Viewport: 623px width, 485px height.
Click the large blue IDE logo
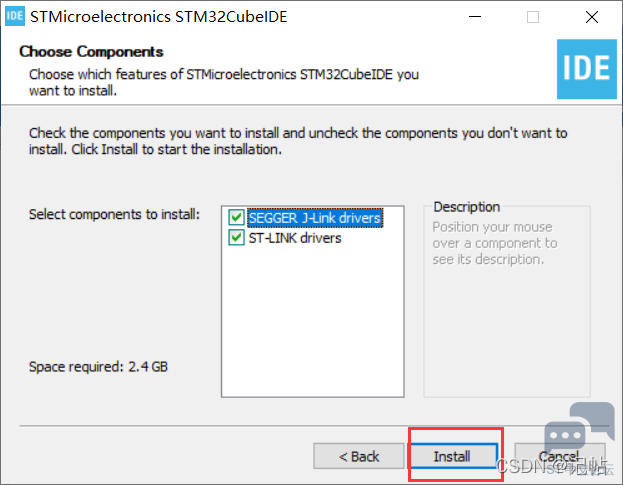[x=586, y=69]
